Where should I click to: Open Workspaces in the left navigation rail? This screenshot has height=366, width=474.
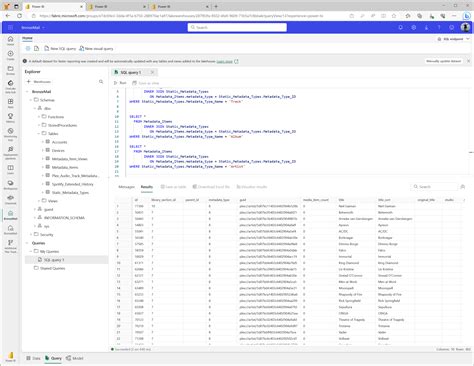click(x=10, y=184)
